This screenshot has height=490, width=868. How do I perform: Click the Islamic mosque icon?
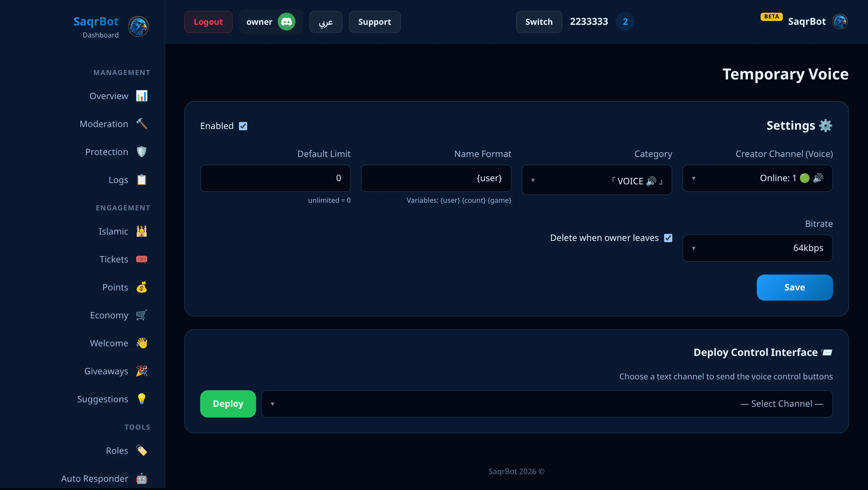(x=141, y=231)
